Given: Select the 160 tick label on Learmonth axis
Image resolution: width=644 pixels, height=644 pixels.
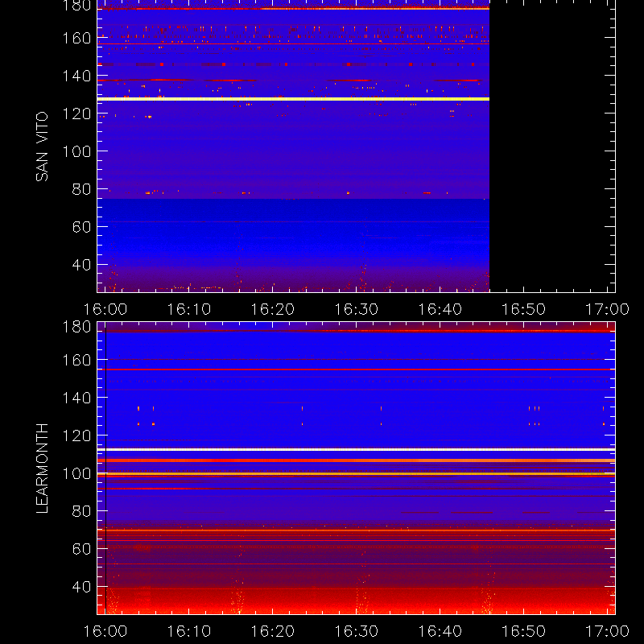Looking at the screenshot, I should (76, 360).
